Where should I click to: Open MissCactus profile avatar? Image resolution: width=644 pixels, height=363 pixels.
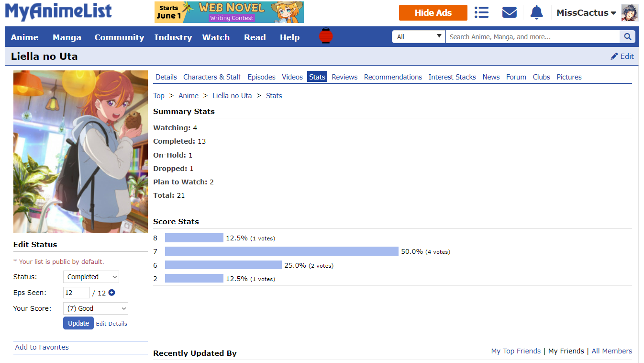630,13
